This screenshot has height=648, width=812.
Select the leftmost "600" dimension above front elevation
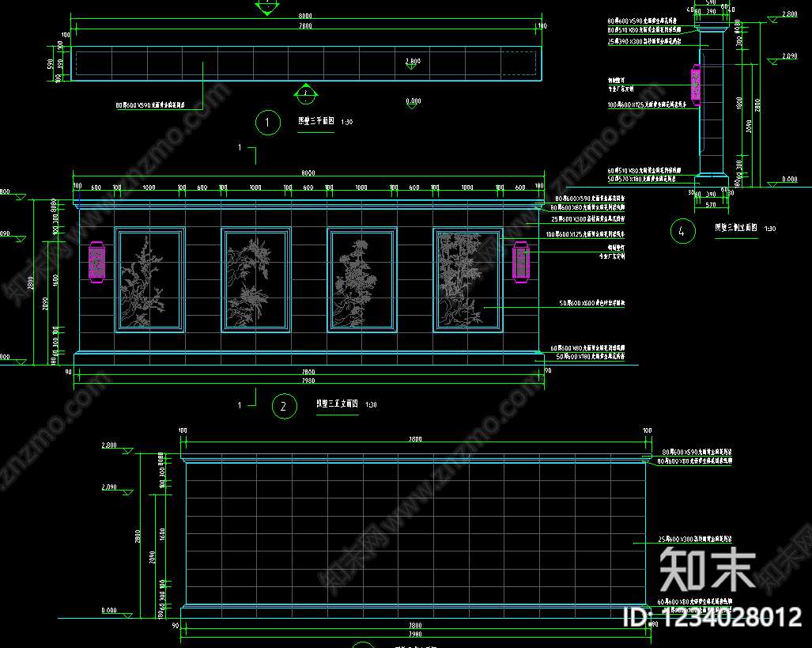pos(96,188)
